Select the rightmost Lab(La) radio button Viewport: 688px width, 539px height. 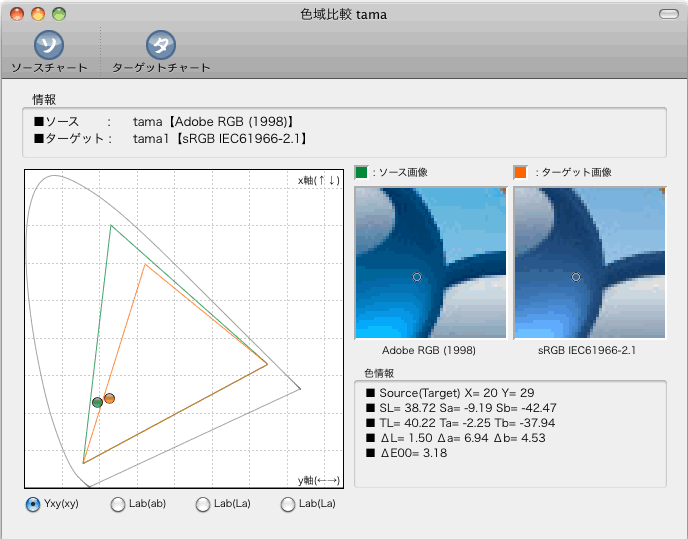288,505
